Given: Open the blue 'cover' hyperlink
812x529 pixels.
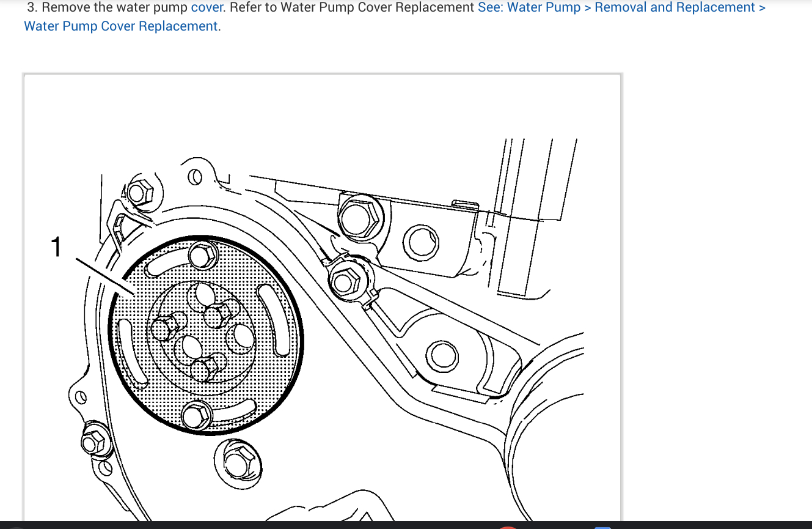Looking at the screenshot, I should point(207,8).
